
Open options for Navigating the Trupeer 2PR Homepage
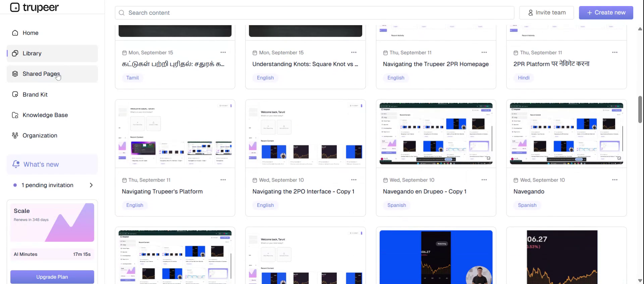484,52
